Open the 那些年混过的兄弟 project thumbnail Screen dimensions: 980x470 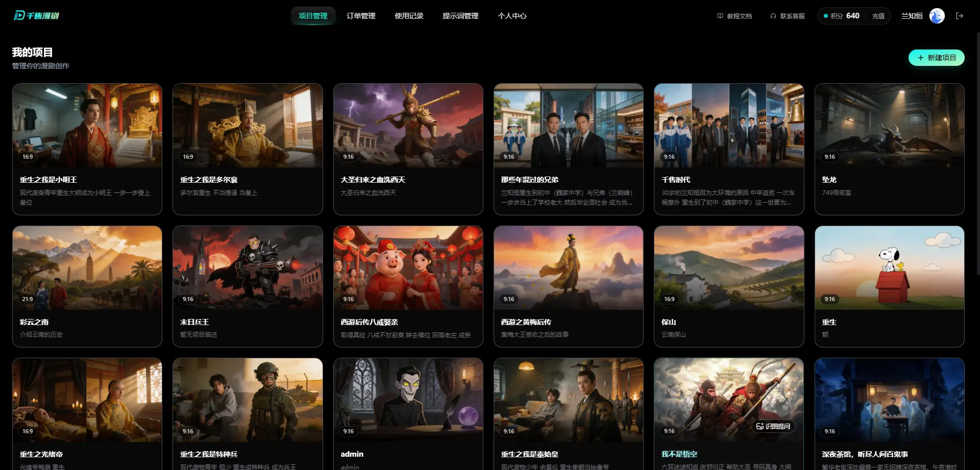click(569, 126)
